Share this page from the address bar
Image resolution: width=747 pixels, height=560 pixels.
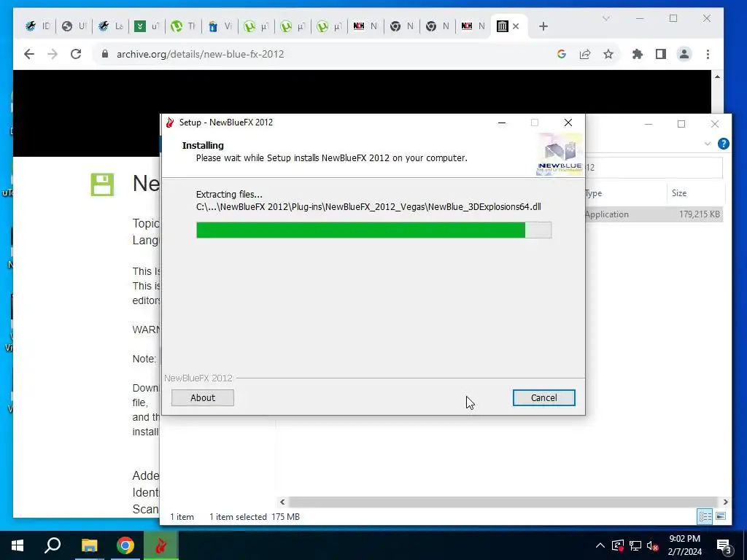(x=585, y=54)
